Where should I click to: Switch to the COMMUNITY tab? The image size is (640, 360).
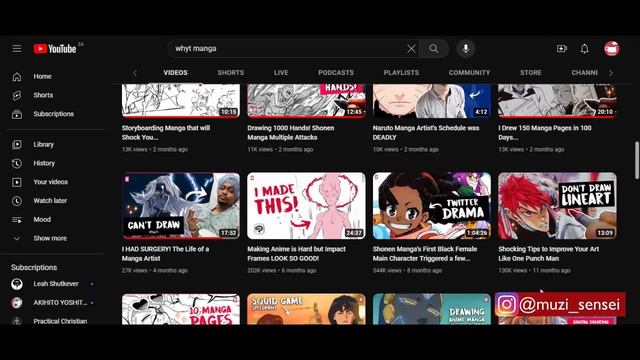(x=469, y=73)
